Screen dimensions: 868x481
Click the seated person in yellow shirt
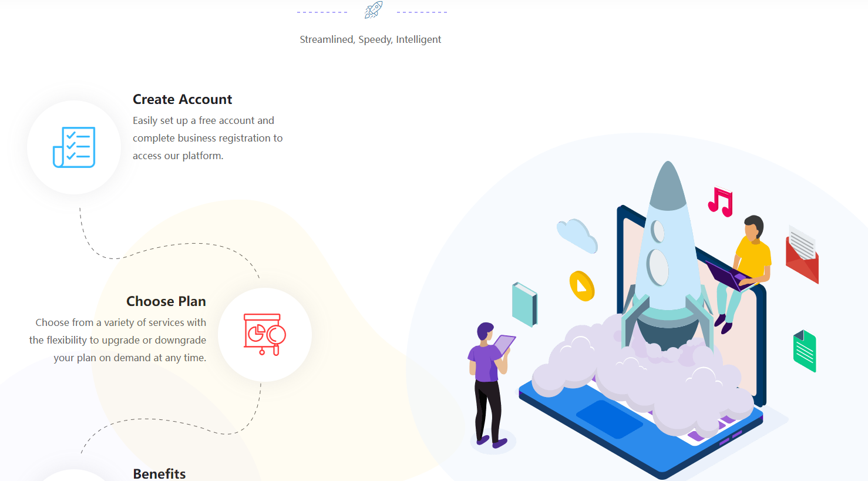(741, 273)
